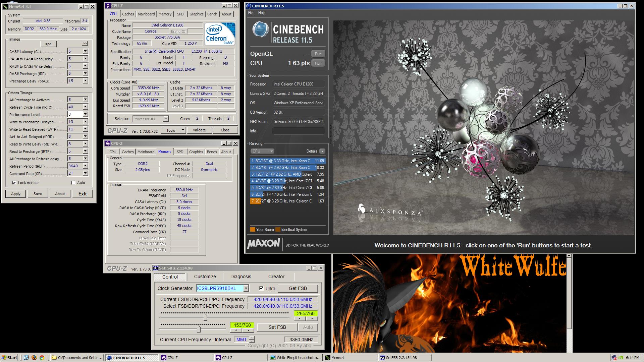Open the Tools dropdown arrow in CPU-Z

(183, 130)
